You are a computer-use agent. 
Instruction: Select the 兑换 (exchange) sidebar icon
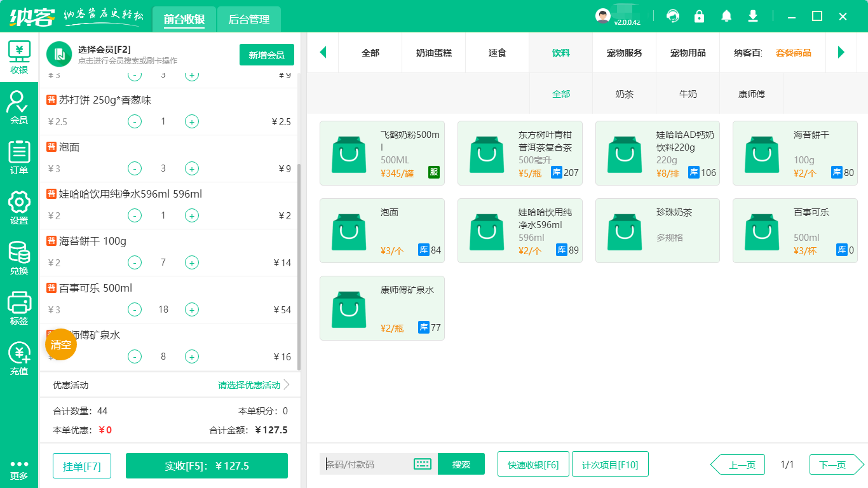click(18, 257)
